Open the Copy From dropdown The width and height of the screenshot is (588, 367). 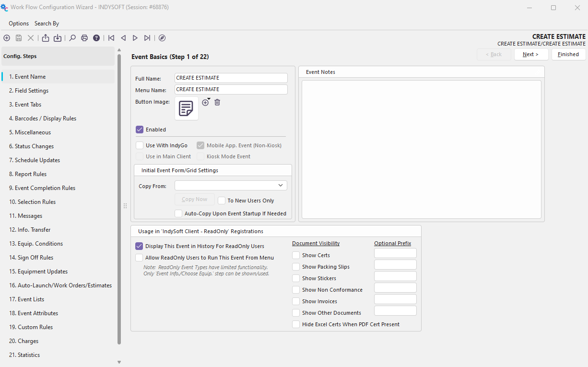(281, 186)
